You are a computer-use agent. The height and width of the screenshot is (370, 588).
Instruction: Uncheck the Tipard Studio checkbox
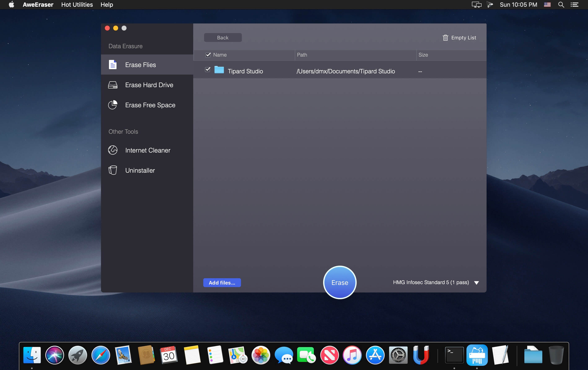click(x=207, y=70)
